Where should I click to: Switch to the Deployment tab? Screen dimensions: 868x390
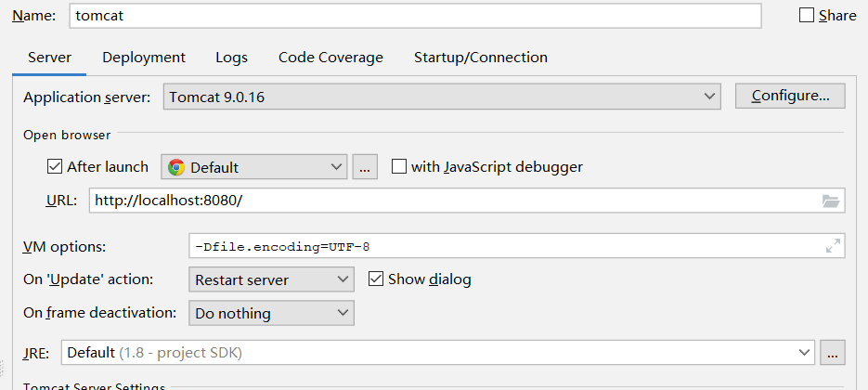(144, 58)
